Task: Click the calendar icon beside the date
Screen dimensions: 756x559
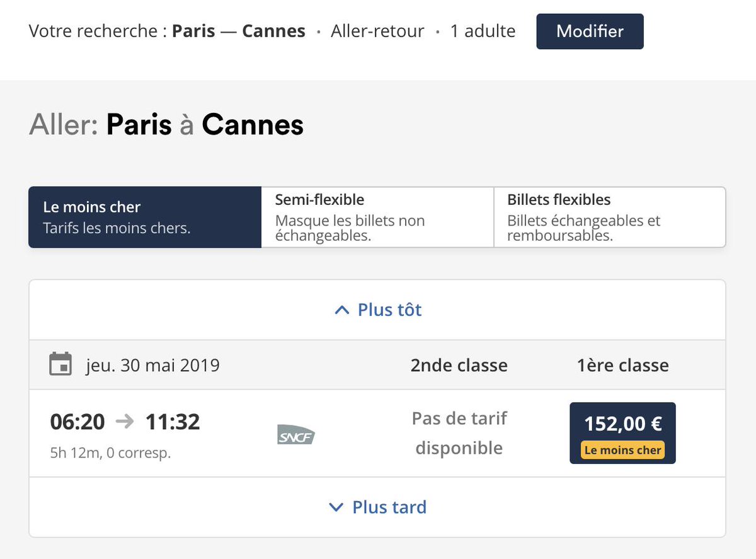Action: click(x=60, y=364)
